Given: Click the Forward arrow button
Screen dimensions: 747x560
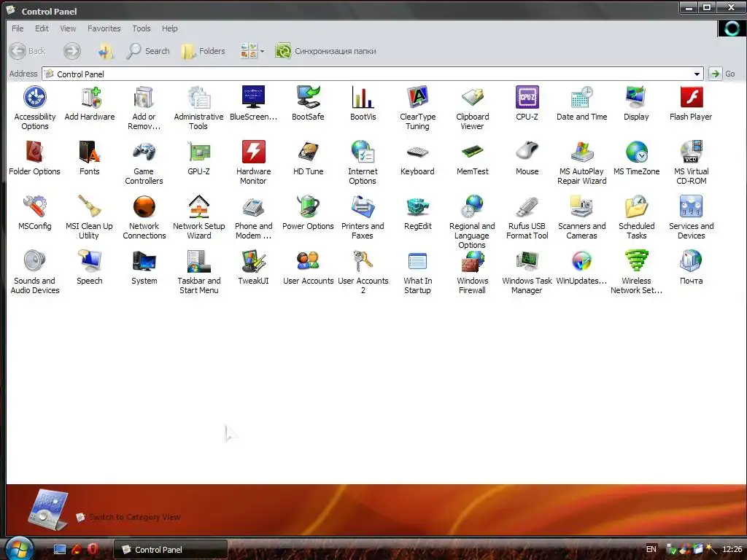Looking at the screenshot, I should tap(72, 51).
